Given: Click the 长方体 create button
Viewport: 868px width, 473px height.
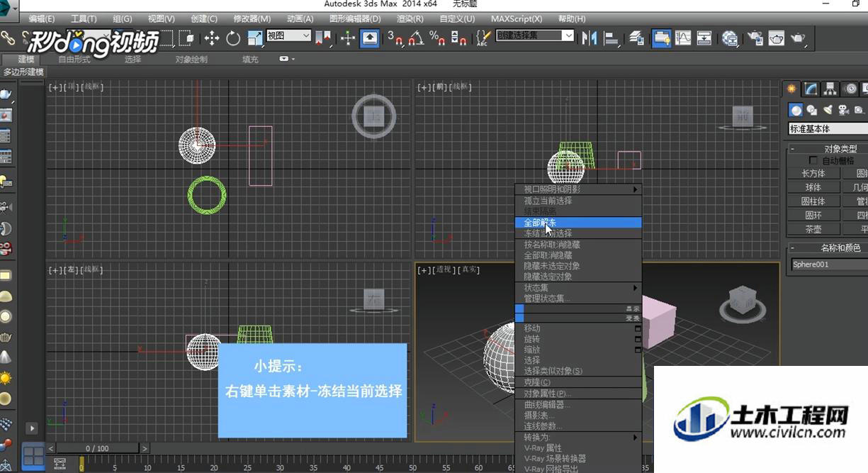Looking at the screenshot, I should point(813,173).
